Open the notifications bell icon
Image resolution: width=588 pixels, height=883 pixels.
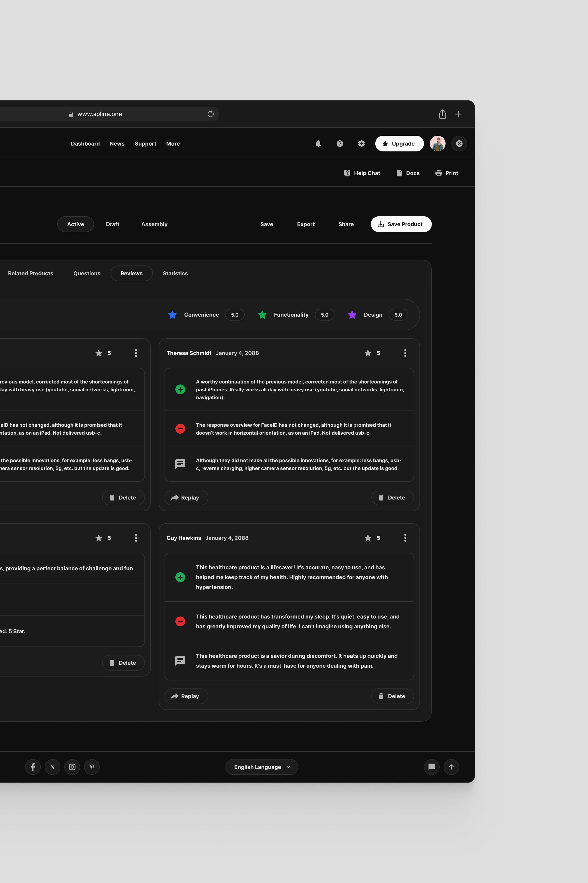[318, 143]
